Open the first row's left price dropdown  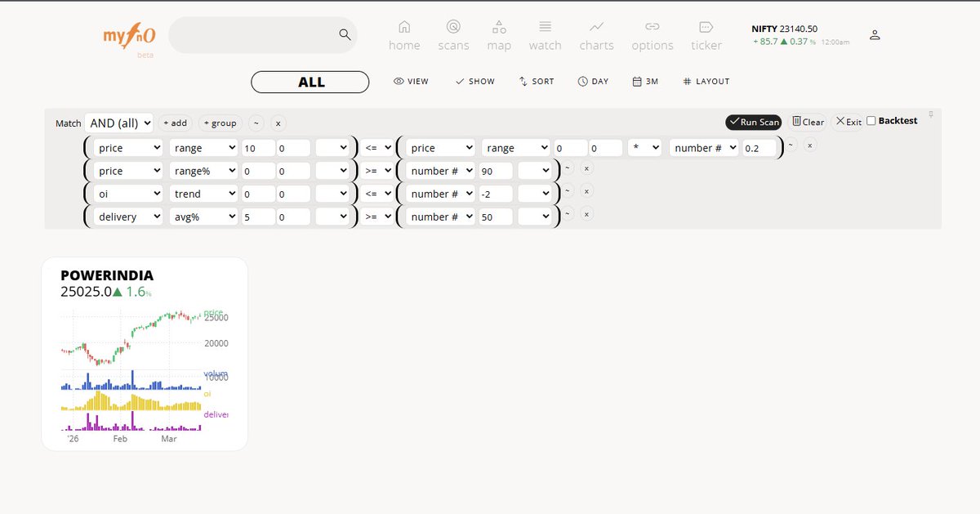coord(128,148)
